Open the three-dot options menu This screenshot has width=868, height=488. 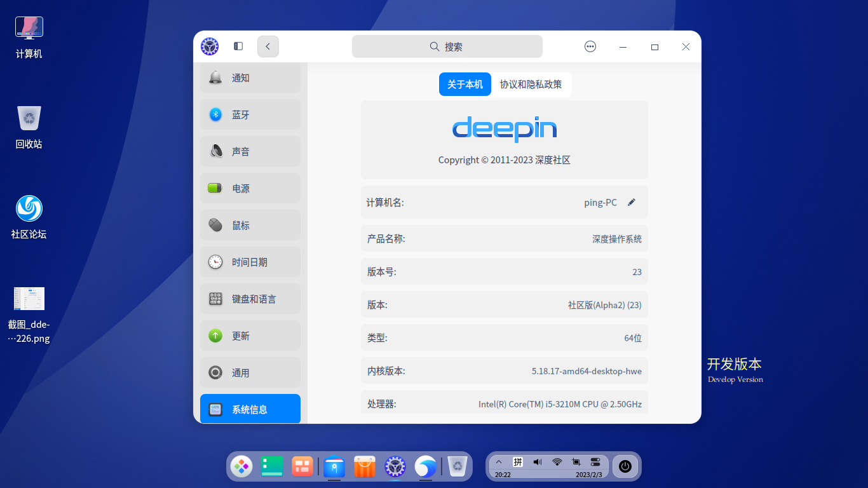[x=590, y=46]
